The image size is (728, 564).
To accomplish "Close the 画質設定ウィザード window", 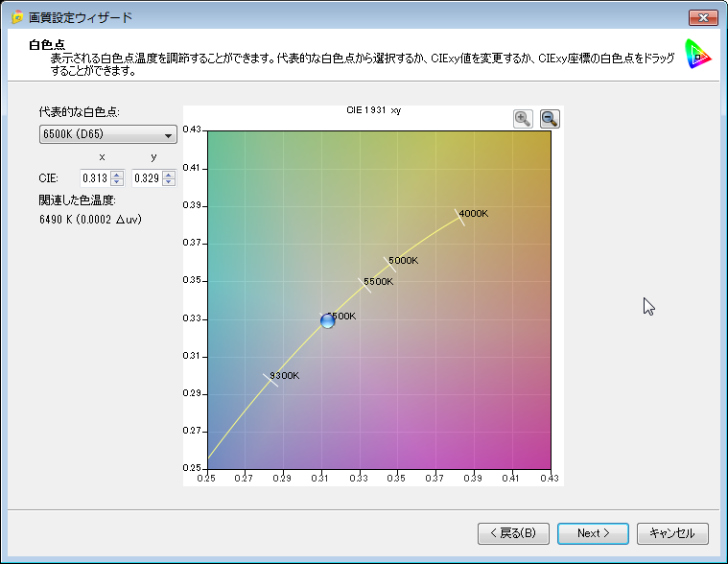I will (703, 17).
